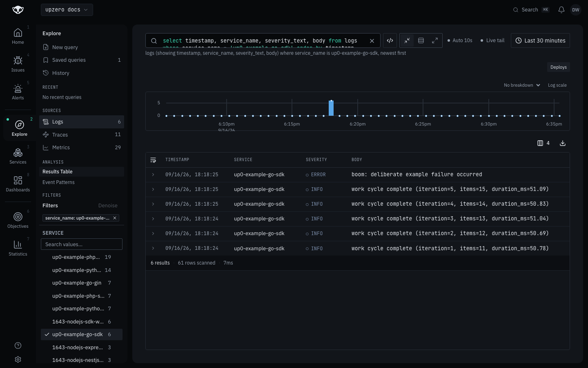Open the Last 30 minutes time picker
The height and width of the screenshot is (368, 588).
pos(540,40)
